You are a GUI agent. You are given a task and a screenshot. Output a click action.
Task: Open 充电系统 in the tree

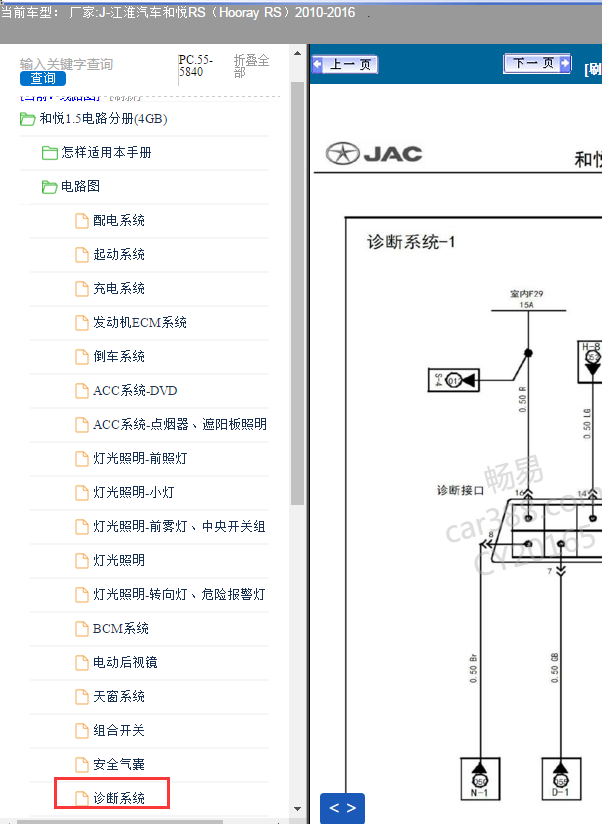point(119,289)
